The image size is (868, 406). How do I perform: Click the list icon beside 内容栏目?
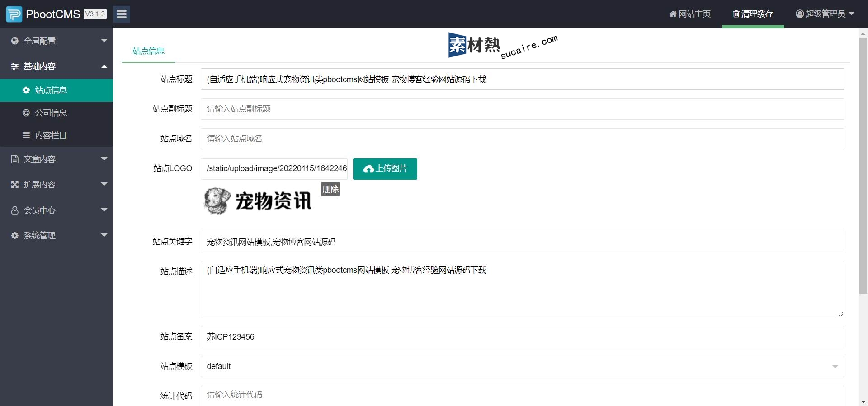[x=26, y=135]
